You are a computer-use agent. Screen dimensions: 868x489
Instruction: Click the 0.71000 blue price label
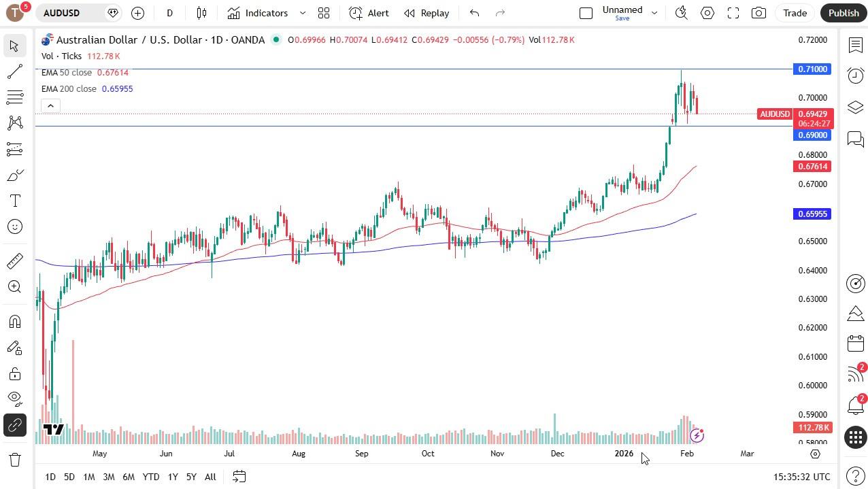[812, 69]
